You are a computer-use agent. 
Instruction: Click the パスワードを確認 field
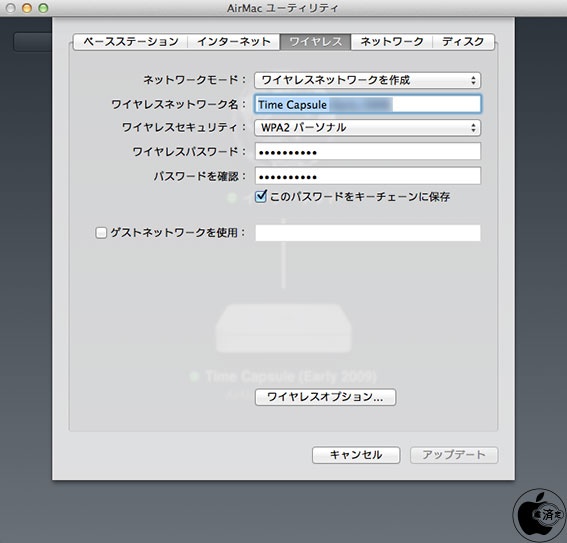[x=368, y=176]
